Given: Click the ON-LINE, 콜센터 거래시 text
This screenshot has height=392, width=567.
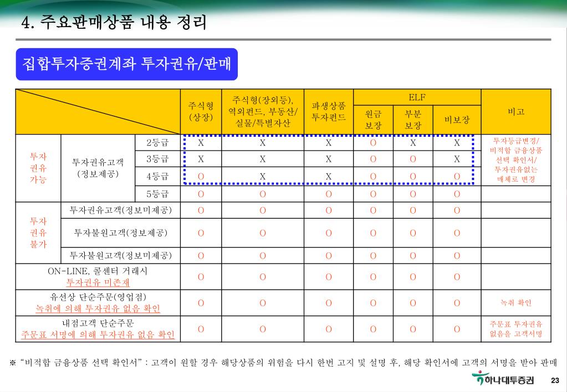Looking at the screenshot, I should click(x=98, y=271).
